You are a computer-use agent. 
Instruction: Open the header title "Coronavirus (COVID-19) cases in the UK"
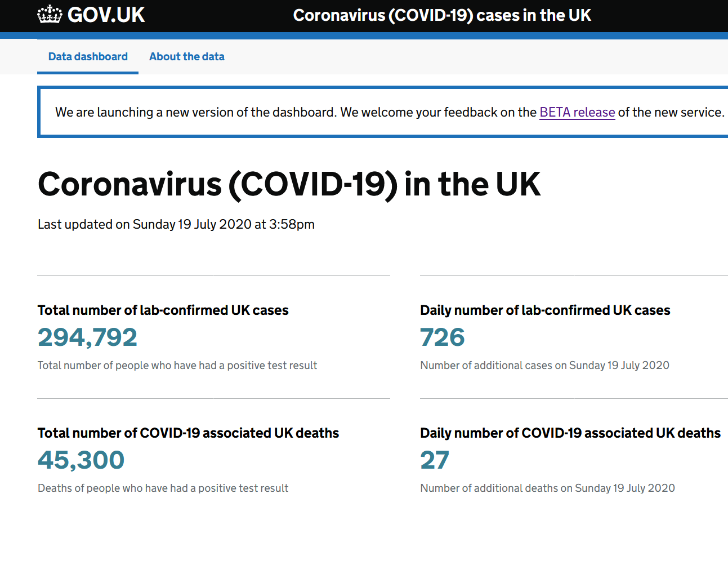(x=442, y=15)
